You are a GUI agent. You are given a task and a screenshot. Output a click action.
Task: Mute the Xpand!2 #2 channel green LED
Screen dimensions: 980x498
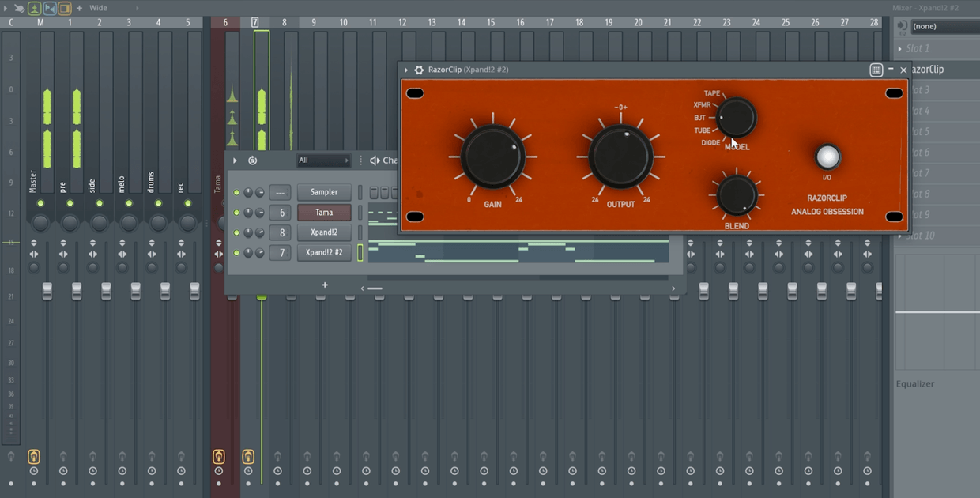click(x=236, y=253)
